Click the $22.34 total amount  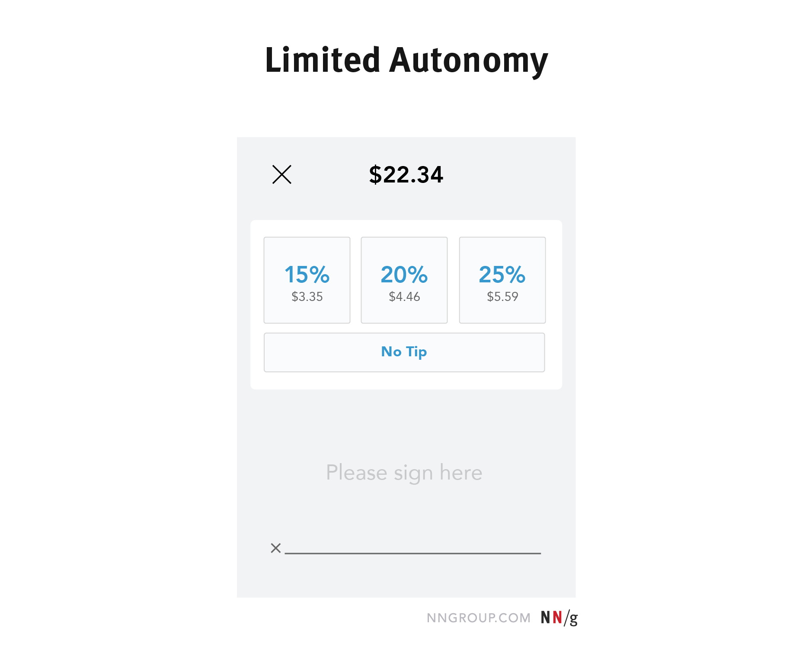406,175
